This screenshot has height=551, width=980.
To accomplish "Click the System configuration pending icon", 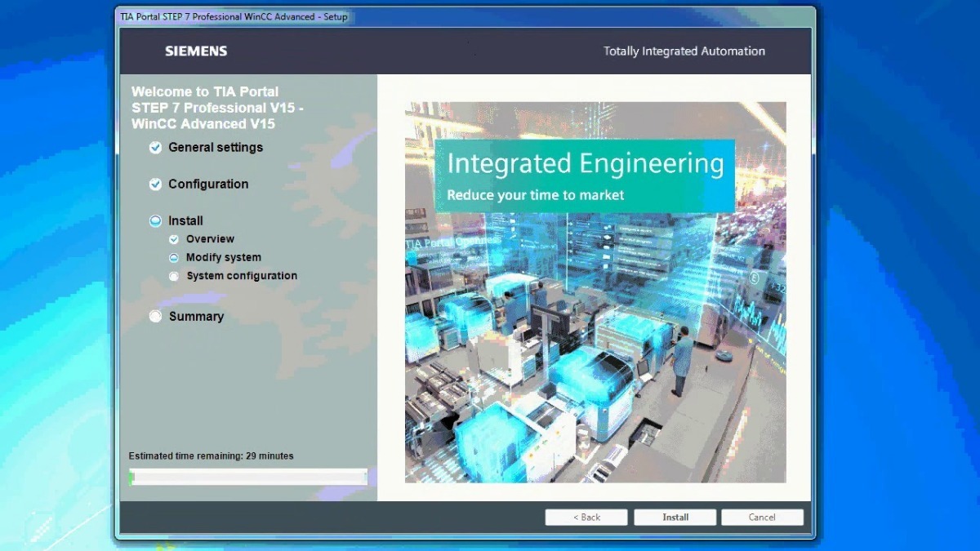I will click(x=173, y=277).
